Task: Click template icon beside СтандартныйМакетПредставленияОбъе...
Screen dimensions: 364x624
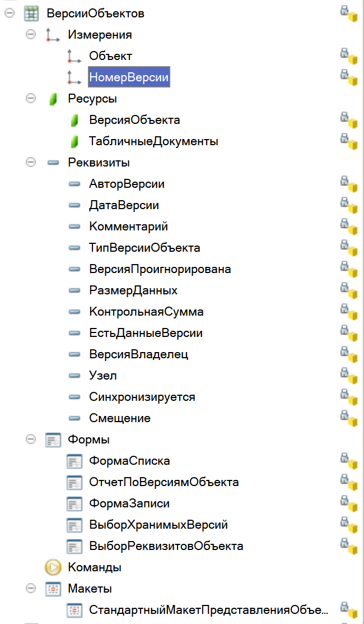Action: tap(74, 609)
